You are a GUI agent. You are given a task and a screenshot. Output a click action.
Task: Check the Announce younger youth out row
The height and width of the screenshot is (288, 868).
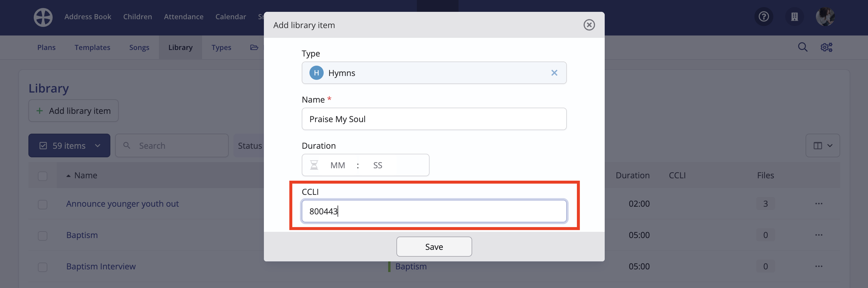point(43,204)
